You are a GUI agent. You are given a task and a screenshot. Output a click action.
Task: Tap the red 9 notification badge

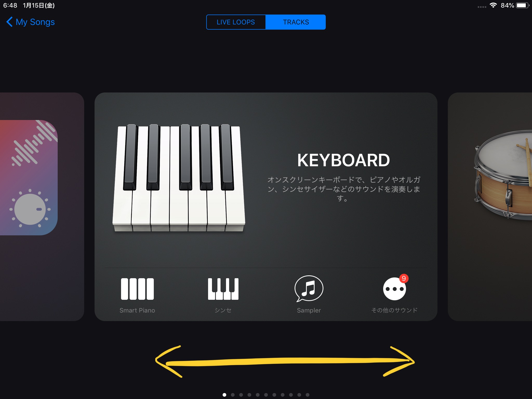pyautogui.click(x=404, y=278)
